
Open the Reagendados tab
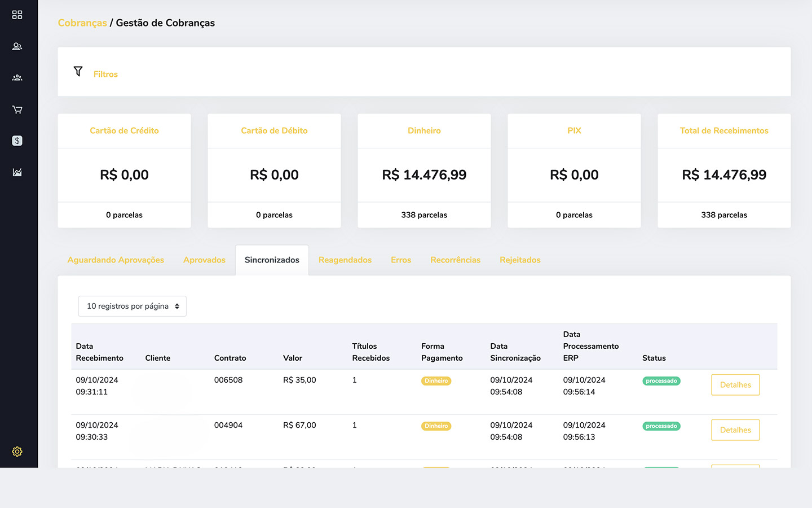tap(345, 260)
